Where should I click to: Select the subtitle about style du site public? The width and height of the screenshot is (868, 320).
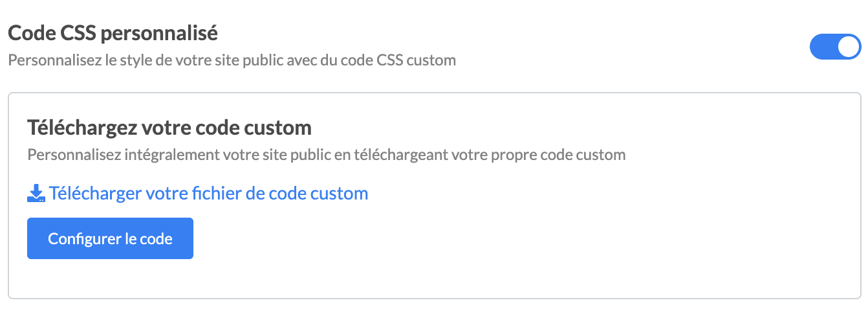(232, 60)
